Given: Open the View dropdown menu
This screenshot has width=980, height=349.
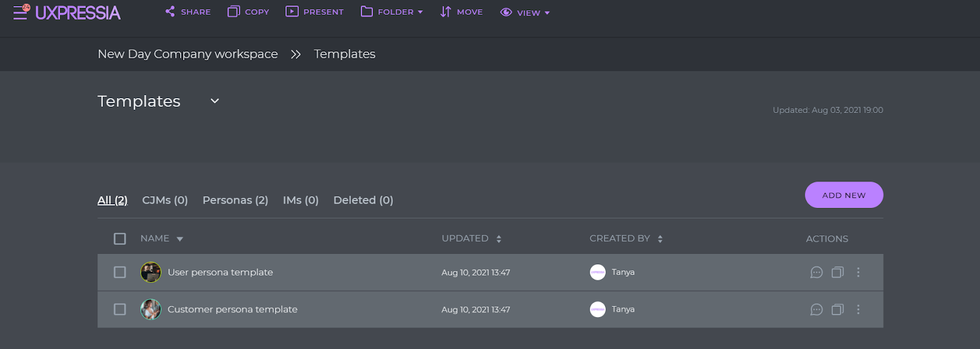Looking at the screenshot, I should click(525, 12).
